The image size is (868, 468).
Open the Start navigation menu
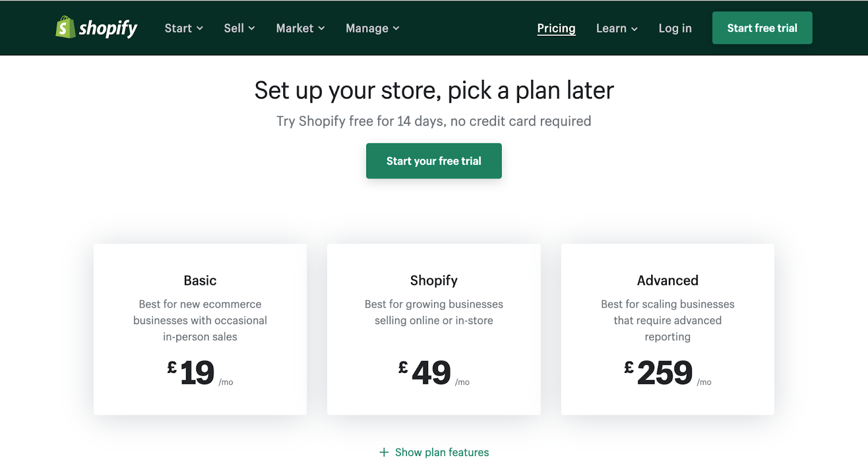(x=184, y=28)
